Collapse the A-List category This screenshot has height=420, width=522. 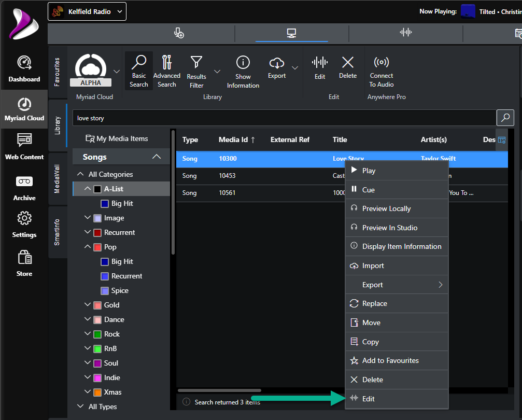88,189
